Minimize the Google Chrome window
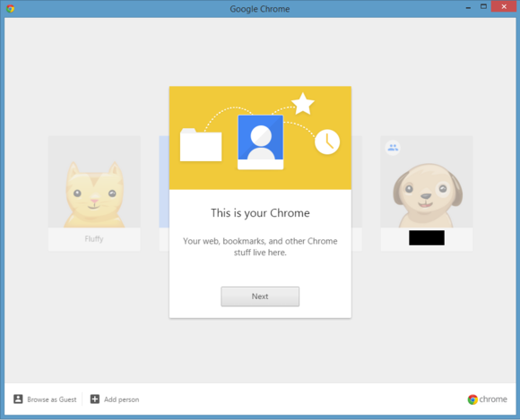520x420 pixels. [x=468, y=7]
